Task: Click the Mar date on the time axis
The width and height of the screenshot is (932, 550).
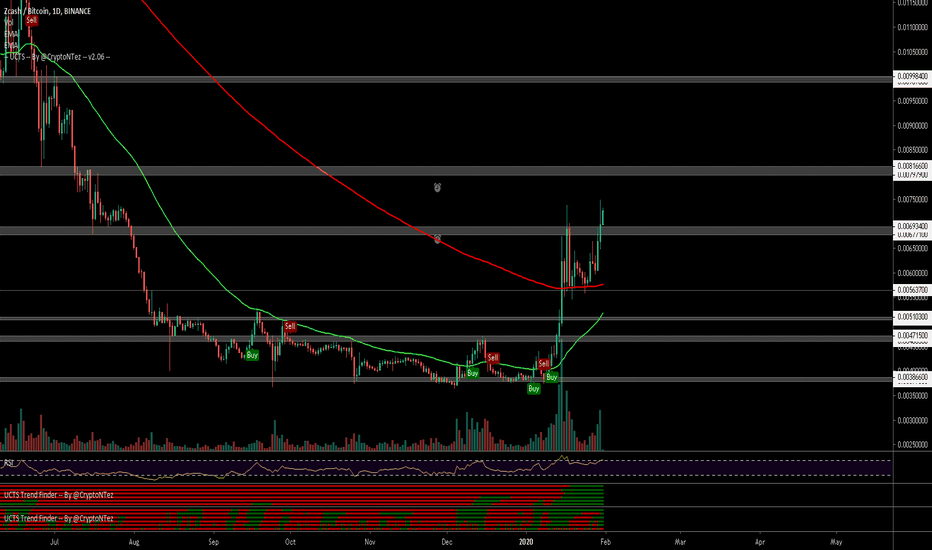Action: point(680,542)
